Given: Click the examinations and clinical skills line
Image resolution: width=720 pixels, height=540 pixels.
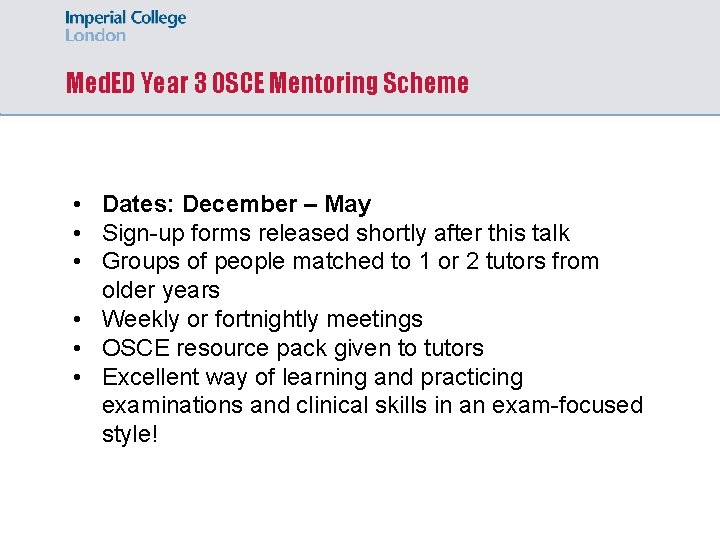Looking at the screenshot, I should coord(372,405).
